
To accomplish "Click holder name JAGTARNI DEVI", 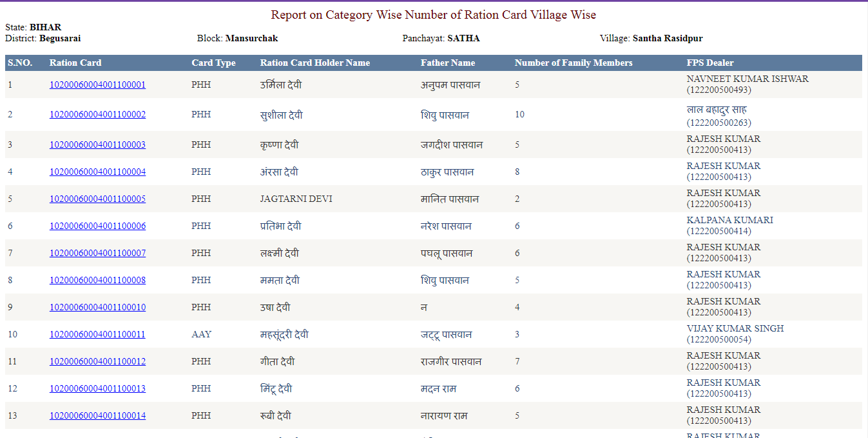I will (296, 199).
